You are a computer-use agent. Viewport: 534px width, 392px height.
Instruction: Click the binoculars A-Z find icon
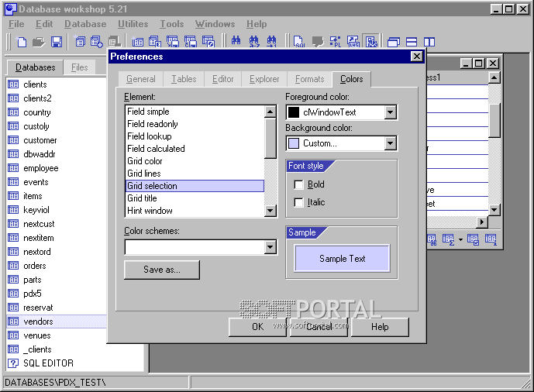[x=253, y=42]
